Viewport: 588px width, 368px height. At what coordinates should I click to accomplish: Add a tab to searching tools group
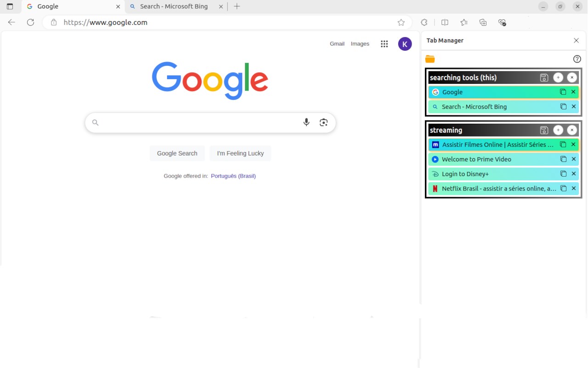tap(558, 77)
